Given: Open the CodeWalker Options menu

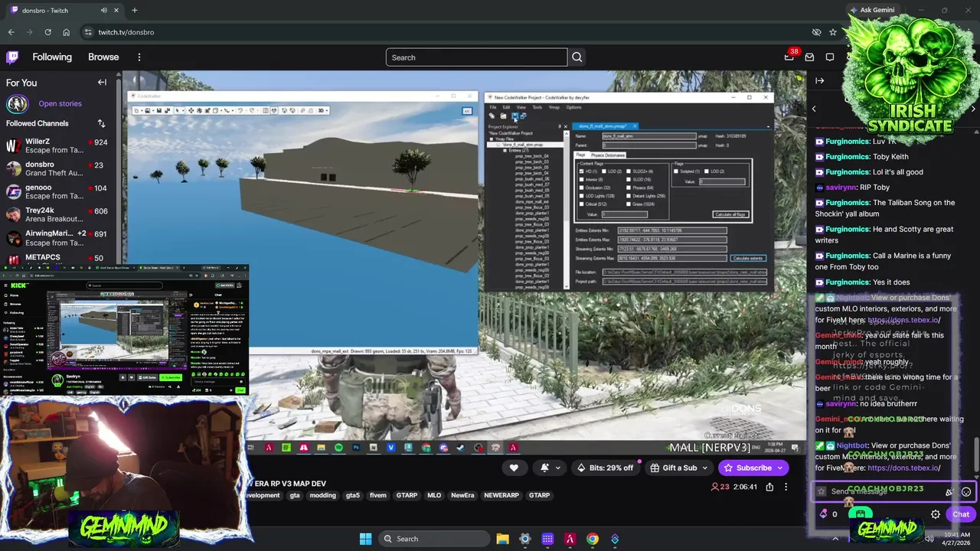Looking at the screenshot, I should (x=573, y=107).
